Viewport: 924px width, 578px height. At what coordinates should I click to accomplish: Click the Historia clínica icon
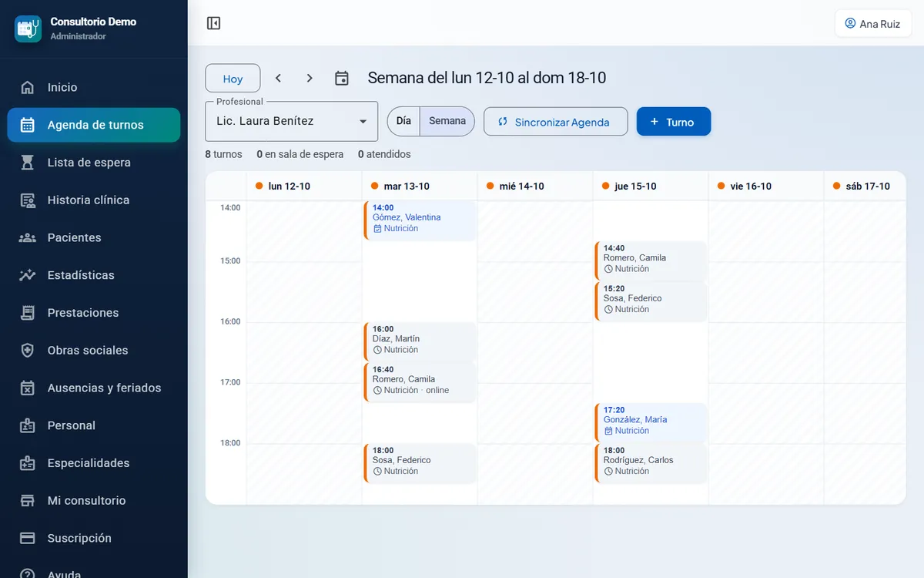click(28, 200)
